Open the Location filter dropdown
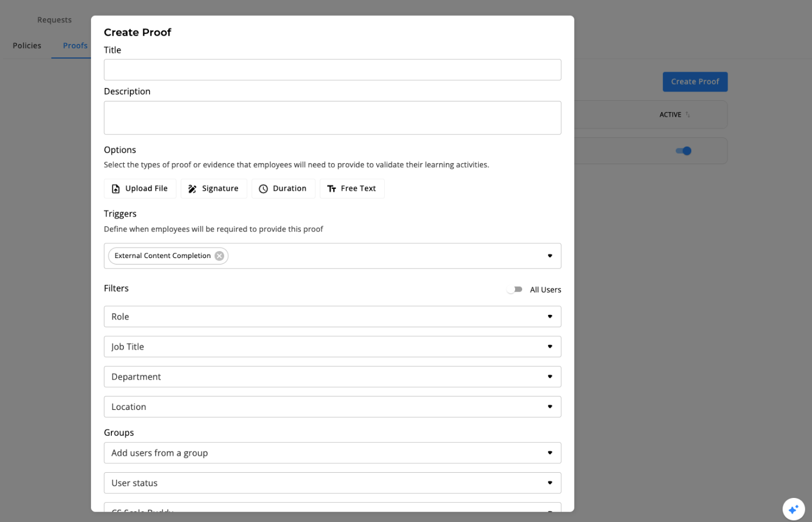 pyautogui.click(x=550, y=407)
